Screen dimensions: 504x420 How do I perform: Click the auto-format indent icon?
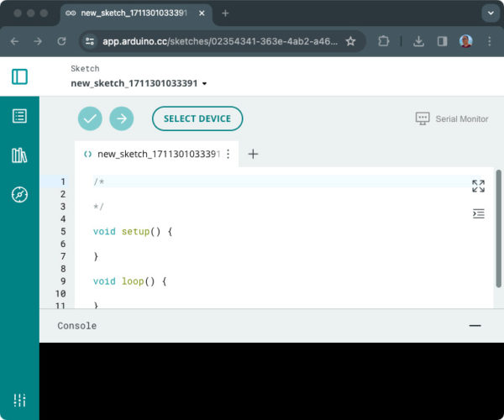point(478,213)
